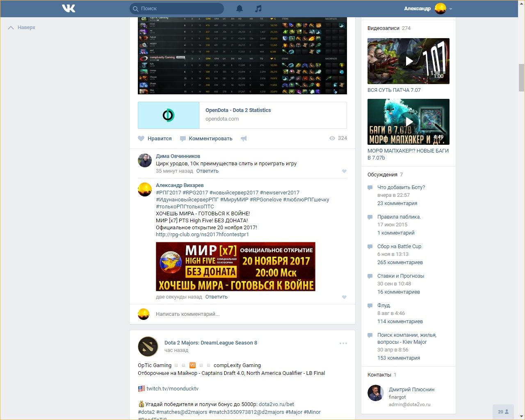Open the OpenDota link preview logo

pos(169,115)
